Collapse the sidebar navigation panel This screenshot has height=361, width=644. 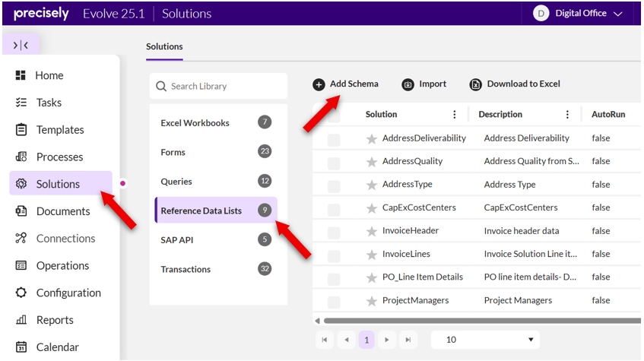(21, 46)
